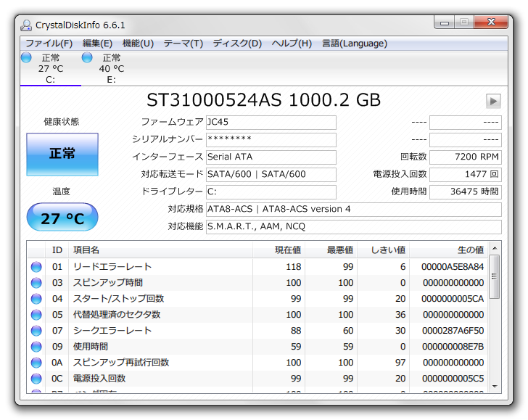Select the 電源投入回数 attribute row
Viewport: 528px width, 420px height.
tap(257, 378)
